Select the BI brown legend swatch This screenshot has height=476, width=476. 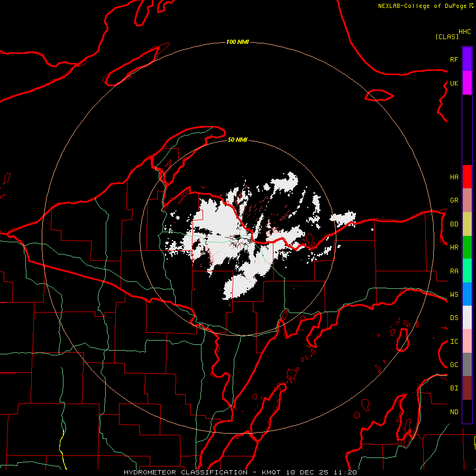[467, 388]
